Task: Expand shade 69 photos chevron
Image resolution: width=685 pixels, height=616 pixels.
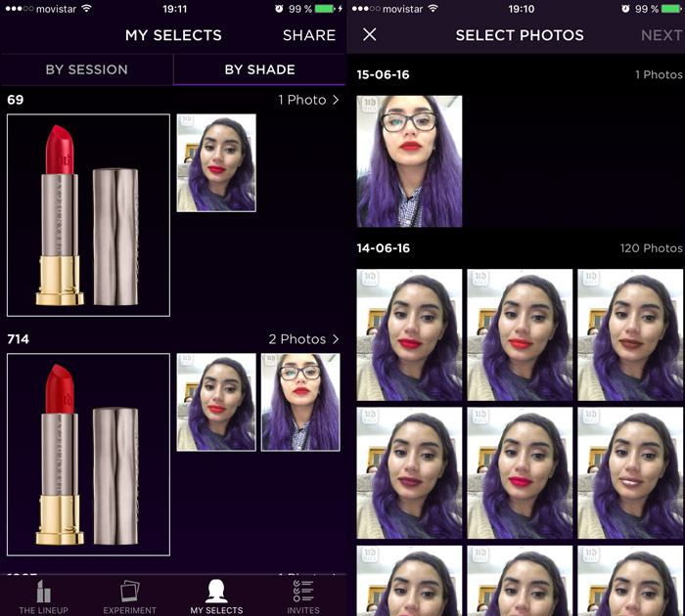Action: pyautogui.click(x=337, y=100)
